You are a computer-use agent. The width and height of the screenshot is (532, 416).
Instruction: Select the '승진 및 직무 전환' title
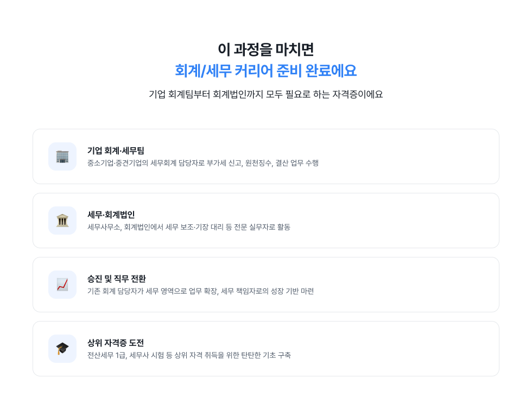[x=117, y=279]
